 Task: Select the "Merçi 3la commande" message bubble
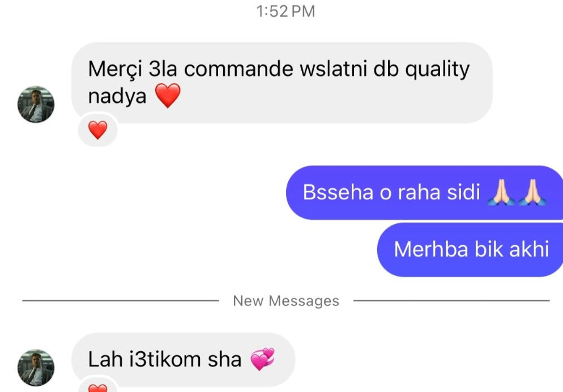point(282,83)
